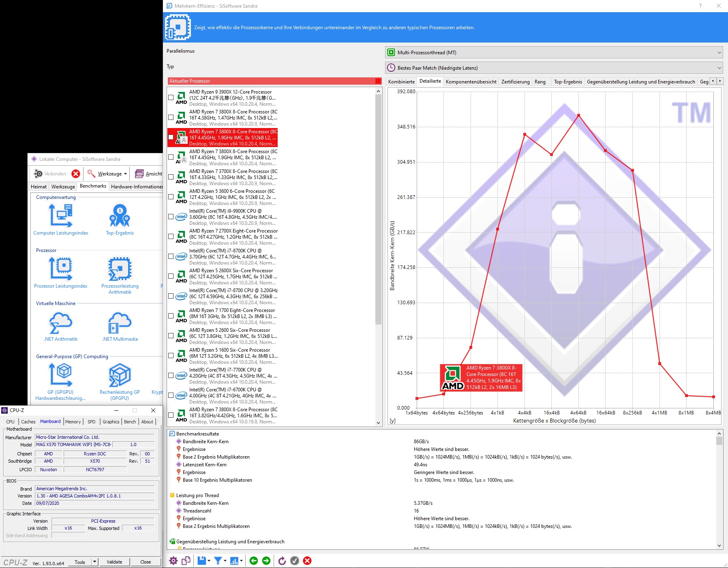Click the help question mark in Sandra title bar
Viewport: 728px width, 568px height.
click(x=700, y=6)
